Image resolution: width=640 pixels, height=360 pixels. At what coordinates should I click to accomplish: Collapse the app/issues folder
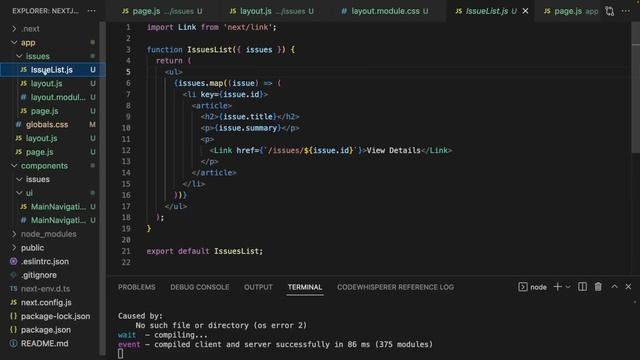[x=19, y=56]
